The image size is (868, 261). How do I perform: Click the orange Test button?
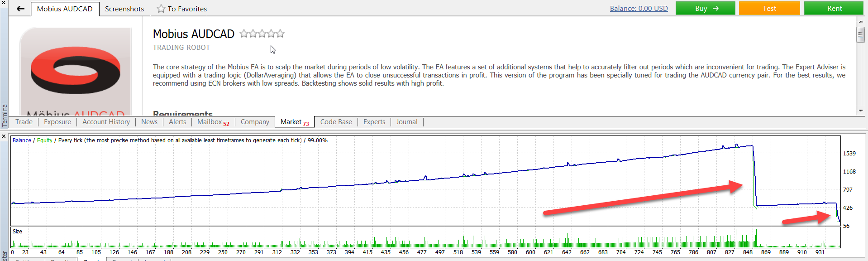pos(769,8)
